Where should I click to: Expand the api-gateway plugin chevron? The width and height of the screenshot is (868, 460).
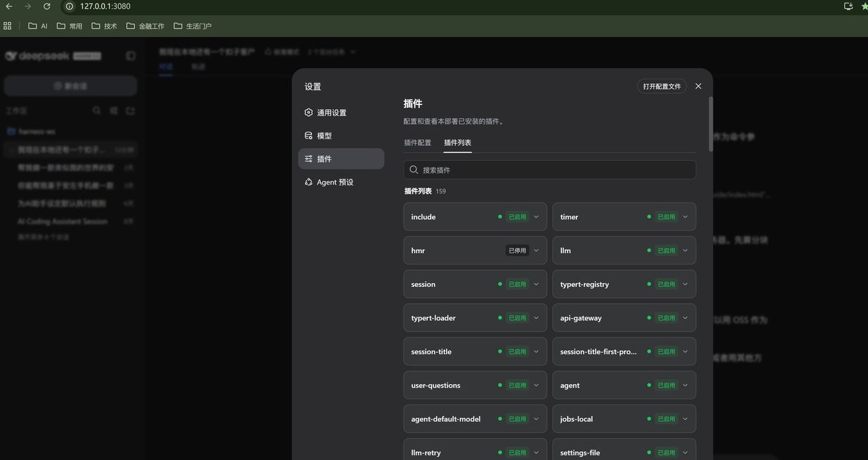click(685, 318)
